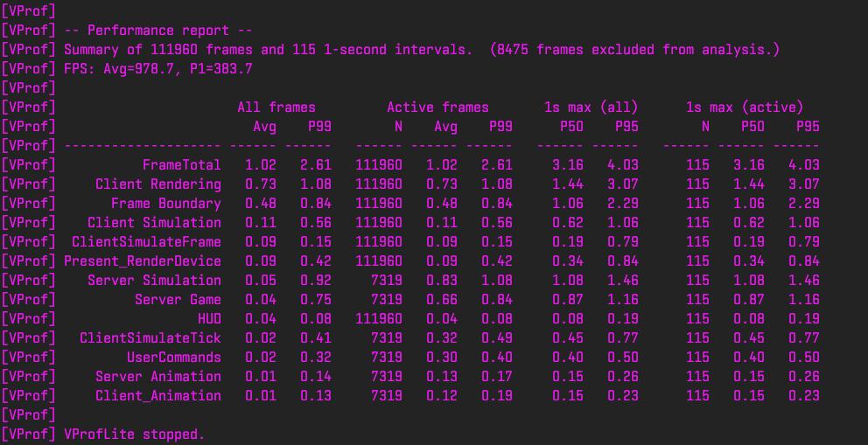Click ClientSimulateFrame's 1s max all P95 0.79
This screenshot has width=868, height=445.
click(x=623, y=242)
